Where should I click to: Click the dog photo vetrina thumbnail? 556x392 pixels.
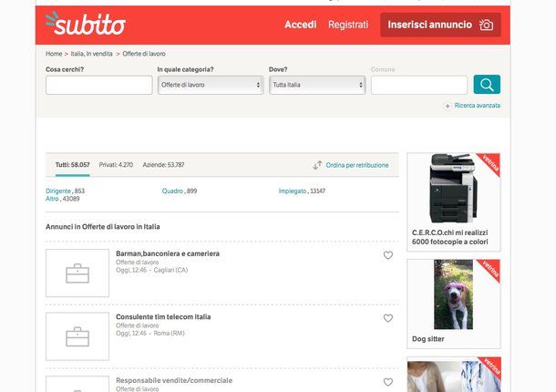454,294
